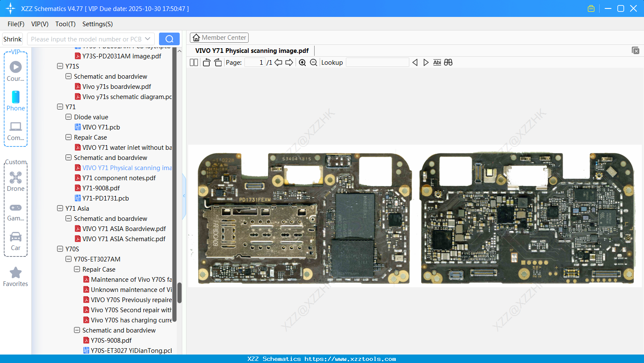Switch to VIVO Y71 Physical scanning image tab
The height and width of the screenshot is (363, 644).
[252, 50]
